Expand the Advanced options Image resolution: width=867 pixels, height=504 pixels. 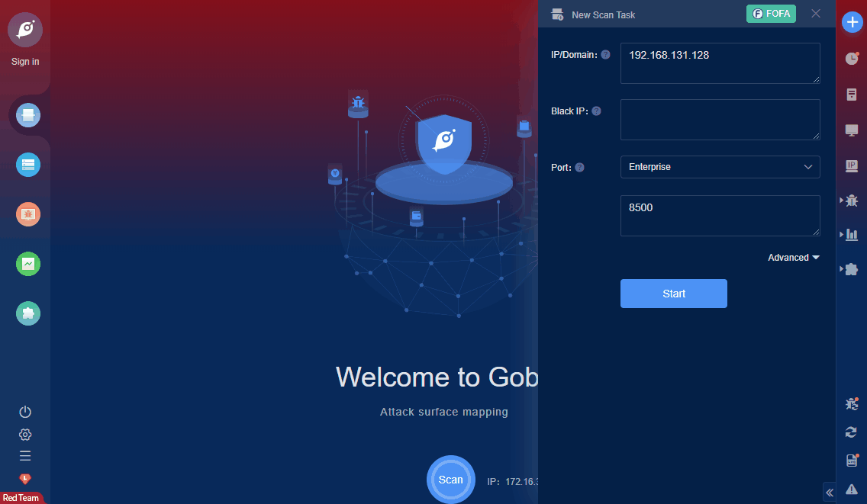coord(794,258)
